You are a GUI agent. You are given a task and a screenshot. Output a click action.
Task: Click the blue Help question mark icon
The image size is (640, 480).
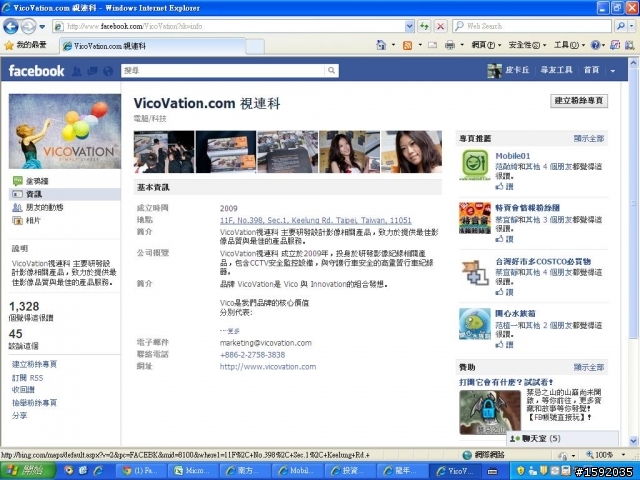coord(595,45)
